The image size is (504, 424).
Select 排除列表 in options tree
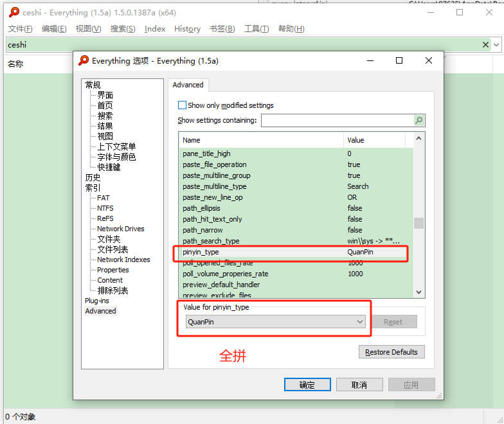(113, 290)
